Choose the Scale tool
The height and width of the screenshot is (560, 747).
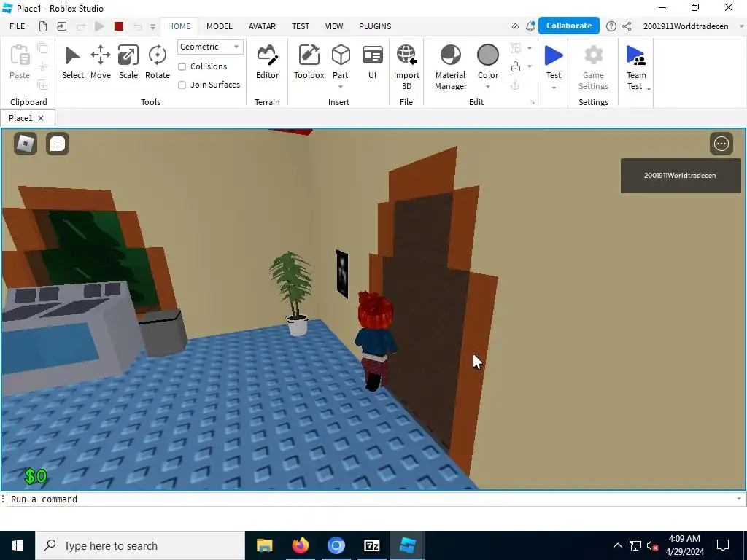128,63
